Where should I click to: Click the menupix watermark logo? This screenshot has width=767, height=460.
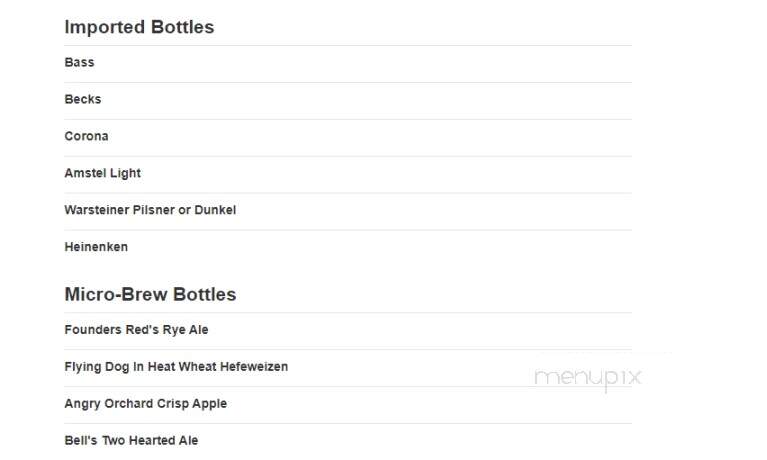coord(587,378)
